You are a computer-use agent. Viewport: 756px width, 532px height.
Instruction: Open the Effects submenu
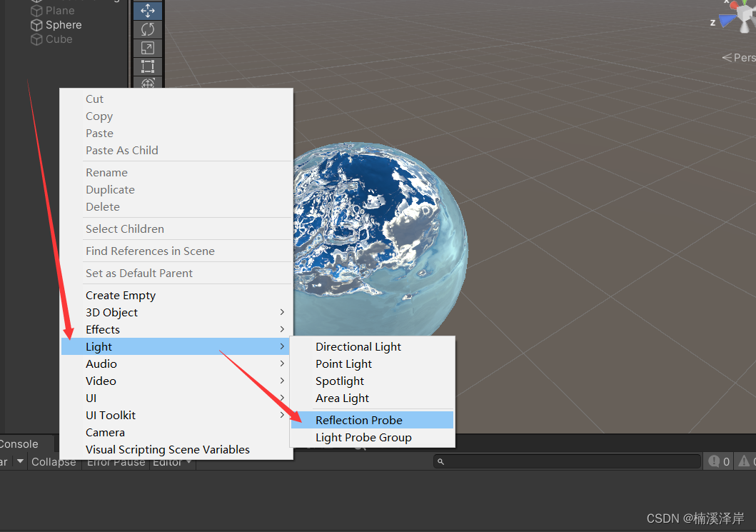click(103, 329)
